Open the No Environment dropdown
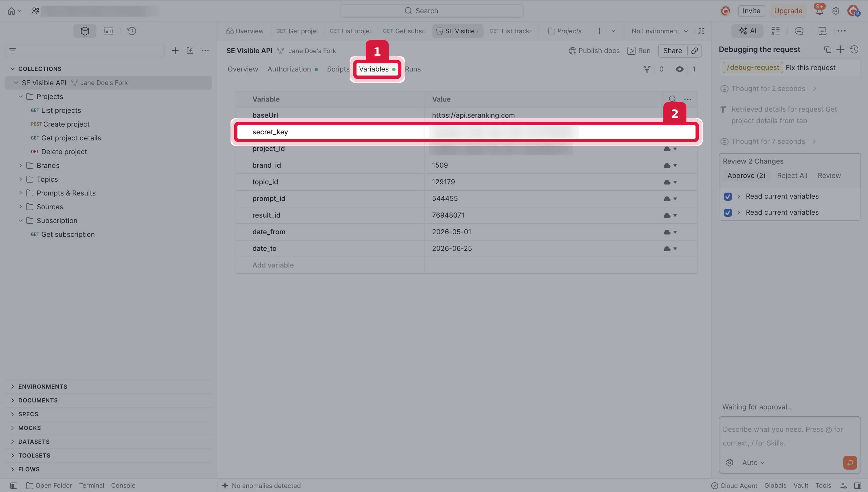This screenshot has height=492, width=868. tap(660, 31)
